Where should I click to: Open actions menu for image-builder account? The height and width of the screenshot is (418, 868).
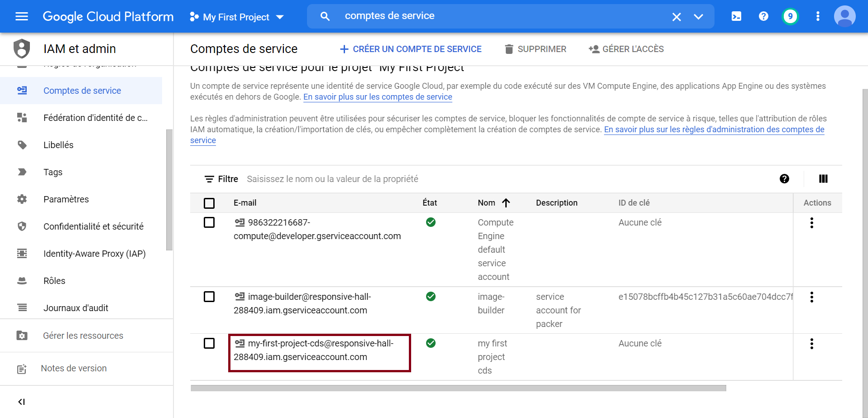[811, 297]
